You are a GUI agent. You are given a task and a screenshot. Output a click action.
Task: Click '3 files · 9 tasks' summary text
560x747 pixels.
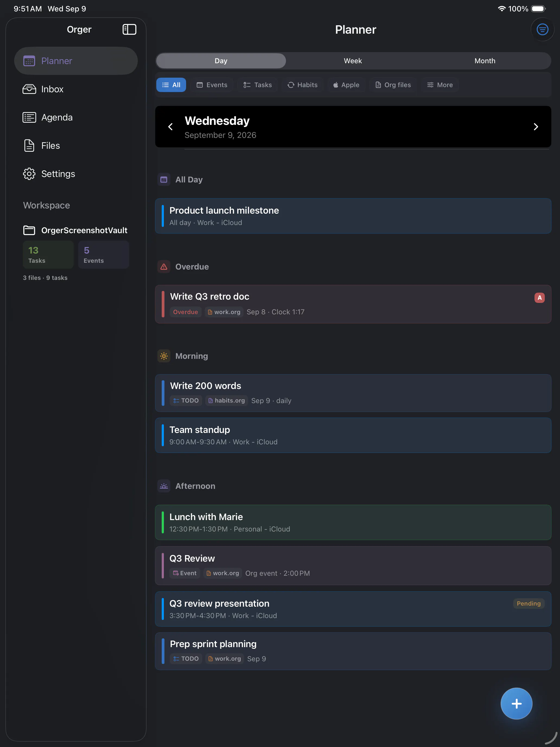45,278
